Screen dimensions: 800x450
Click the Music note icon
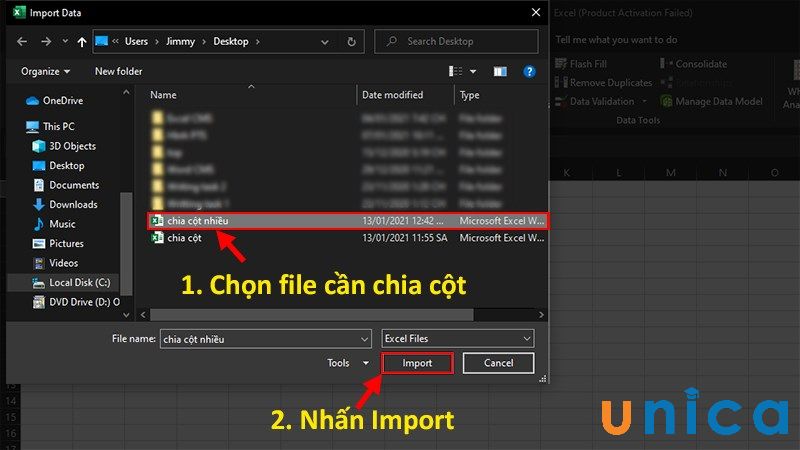pyautogui.click(x=39, y=224)
